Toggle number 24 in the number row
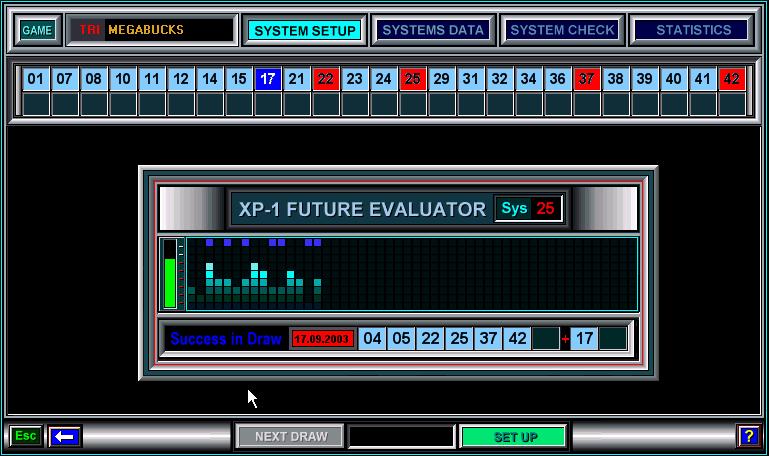The width and height of the screenshot is (769, 456). (x=384, y=78)
